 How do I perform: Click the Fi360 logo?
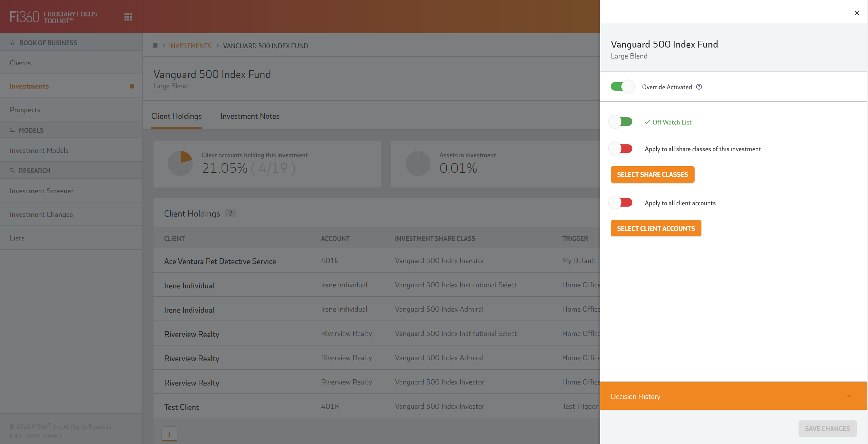24,17
